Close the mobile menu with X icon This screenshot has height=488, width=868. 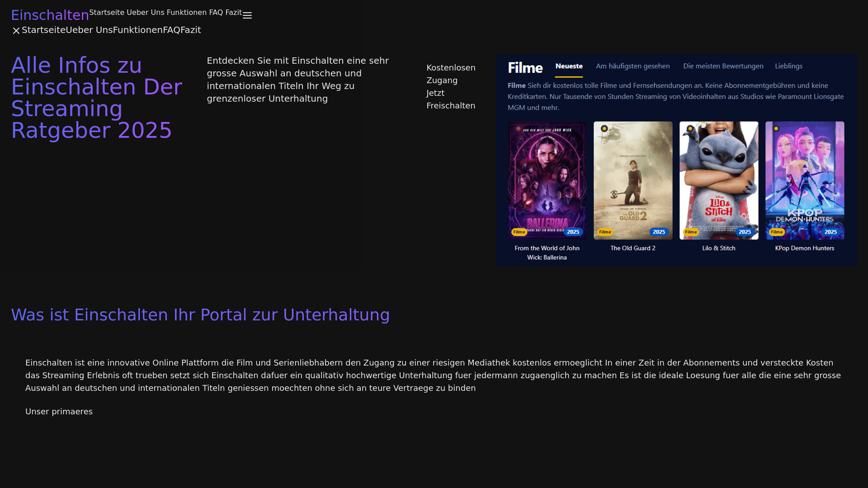(16, 31)
